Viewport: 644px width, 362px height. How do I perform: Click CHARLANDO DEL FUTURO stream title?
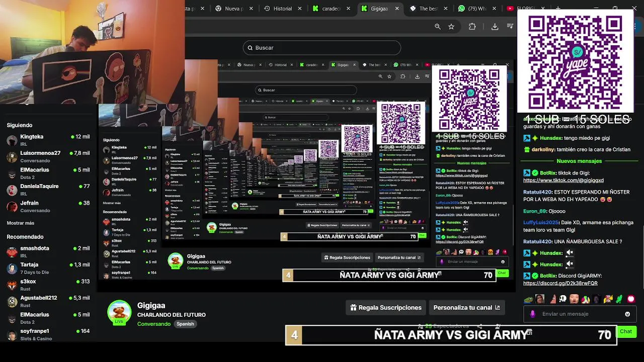(172, 315)
